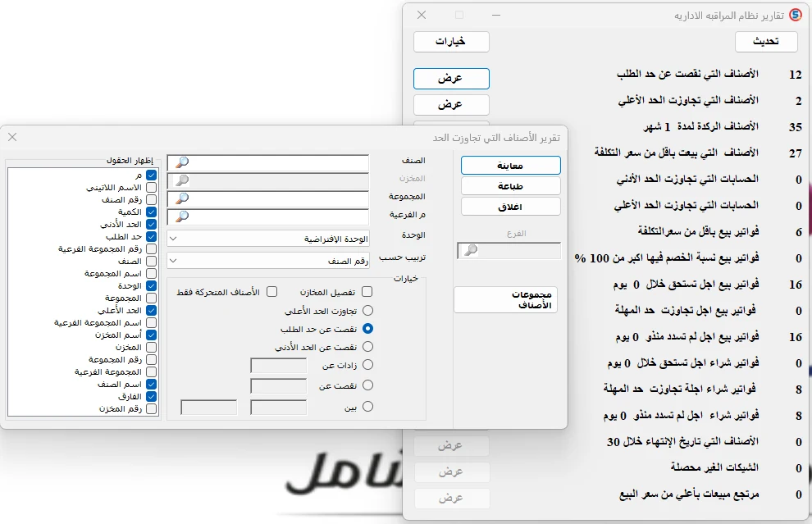Image resolution: width=812 pixels, height=524 pixels.
Task: Click into the الصنف text field
Action: (x=268, y=162)
